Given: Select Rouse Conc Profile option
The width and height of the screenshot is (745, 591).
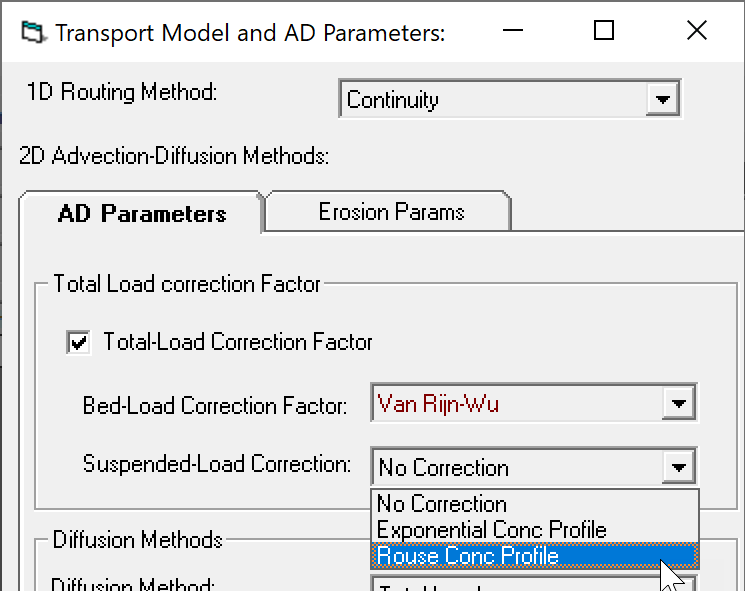Looking at the screenshot, I should coord(535,556).
